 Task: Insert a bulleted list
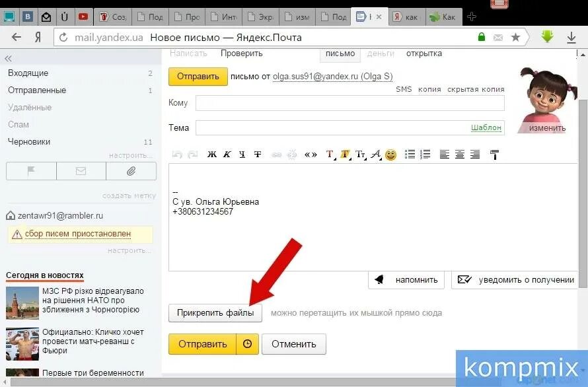click(x=410, y=154)
